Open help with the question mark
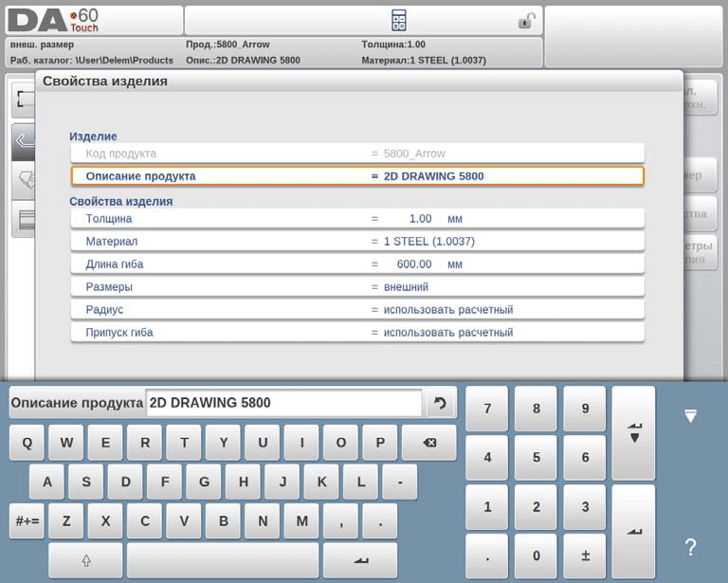 pos(690,547)
